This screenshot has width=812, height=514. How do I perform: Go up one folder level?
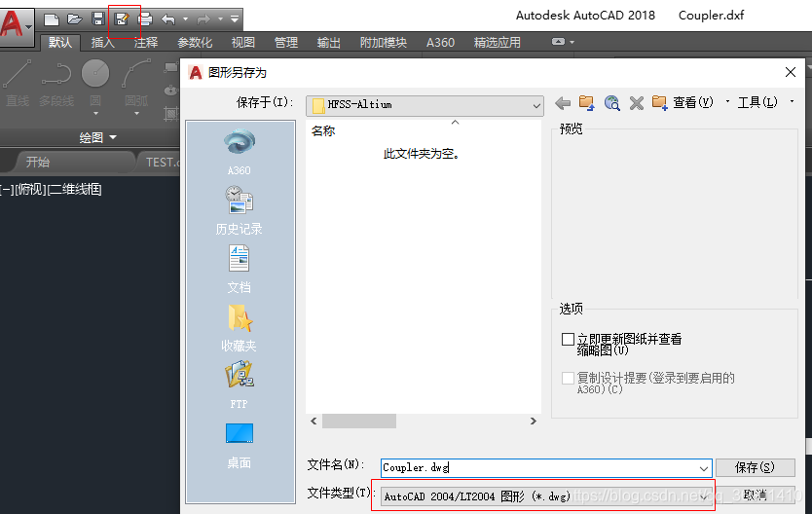586,102
